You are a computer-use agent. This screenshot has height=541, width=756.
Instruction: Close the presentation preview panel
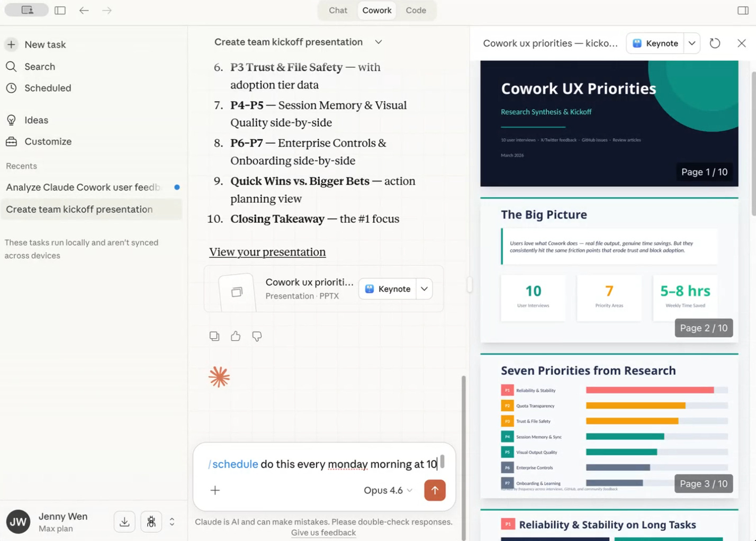pyautogui.click(x=741, y=43)
